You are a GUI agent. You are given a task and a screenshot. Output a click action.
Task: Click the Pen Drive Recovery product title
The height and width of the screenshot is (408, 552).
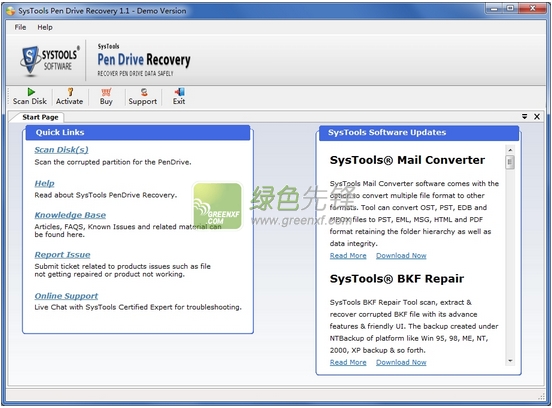point(144,59)
